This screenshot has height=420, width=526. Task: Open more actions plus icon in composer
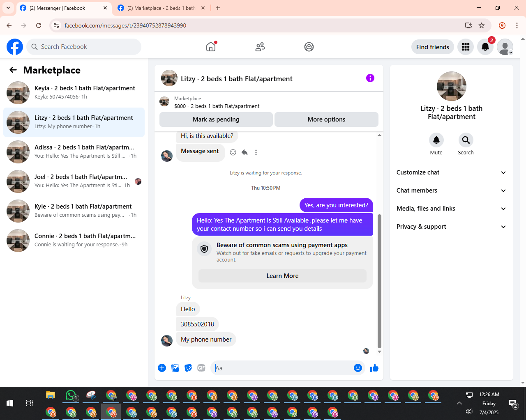[x=162, y=368]
